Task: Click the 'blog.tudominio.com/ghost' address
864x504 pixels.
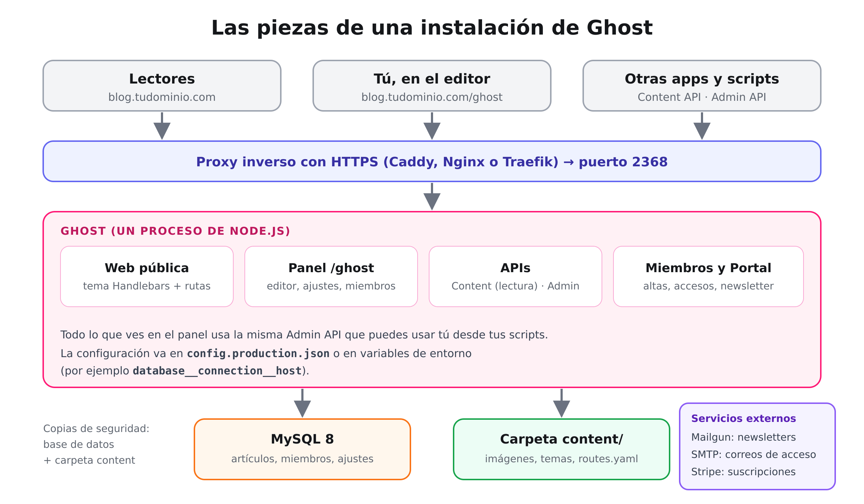Action: click(432, 97)
